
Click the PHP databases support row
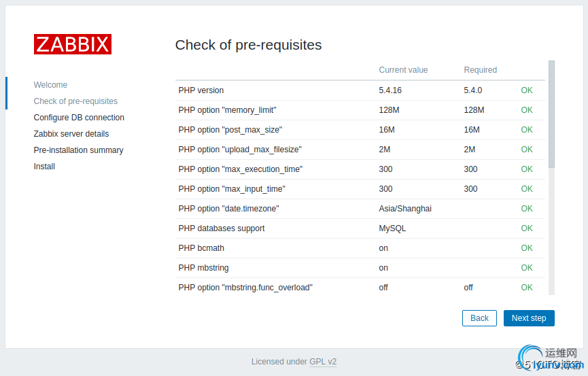[360, 228]
